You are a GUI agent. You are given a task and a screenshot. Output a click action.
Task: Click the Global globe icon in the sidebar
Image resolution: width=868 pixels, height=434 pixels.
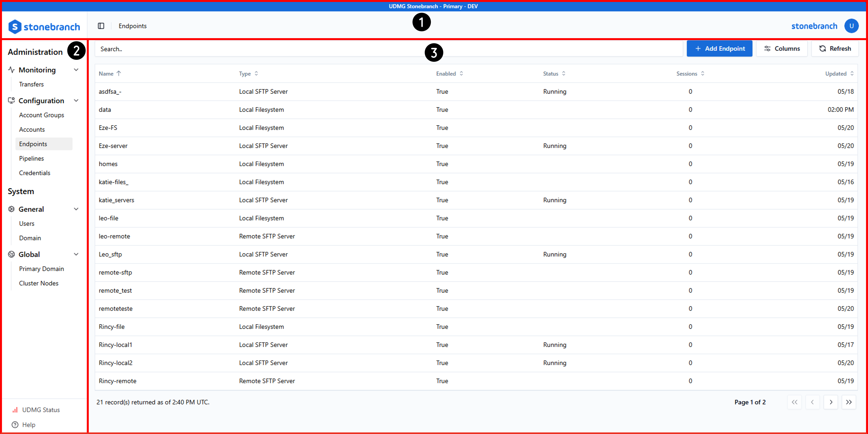(11, 254)
